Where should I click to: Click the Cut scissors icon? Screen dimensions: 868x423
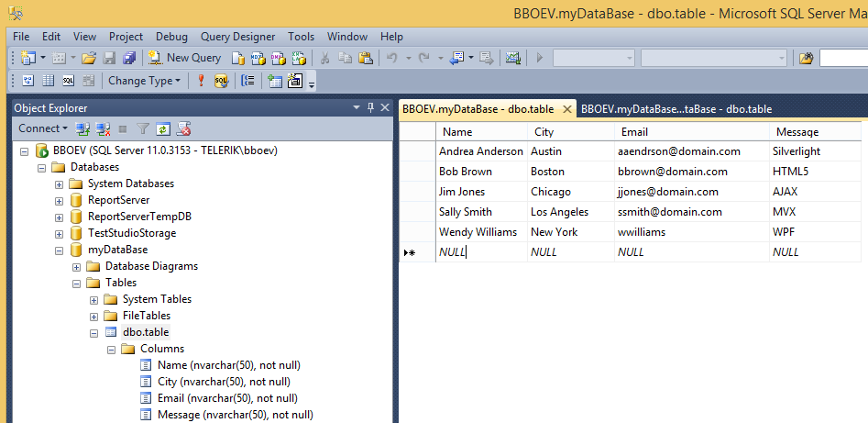pos(325,58)
